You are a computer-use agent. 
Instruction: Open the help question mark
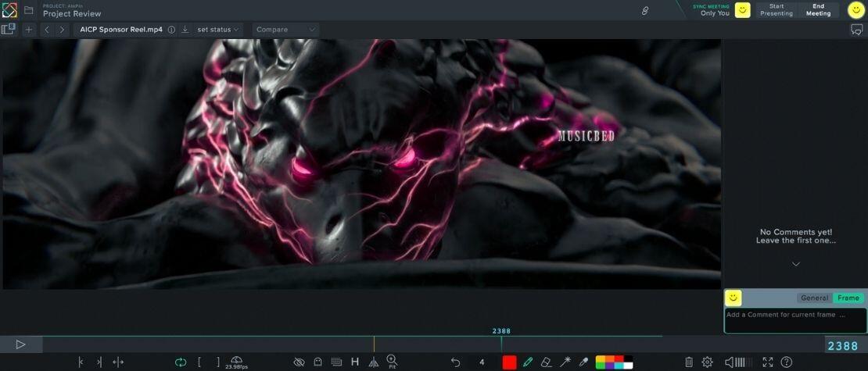point(786,362)
